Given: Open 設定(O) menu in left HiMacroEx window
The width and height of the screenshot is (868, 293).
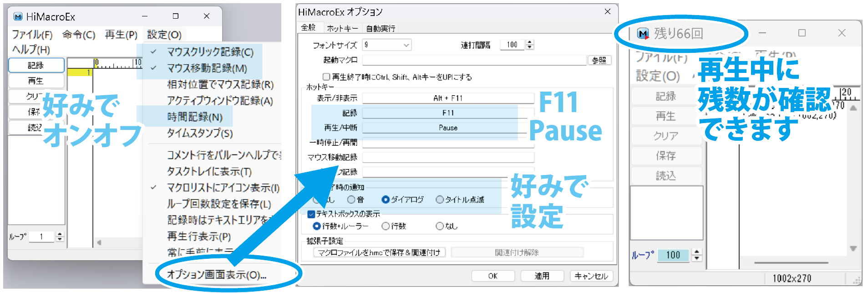Looking at the screenshot, I should [x=164, y=35].
